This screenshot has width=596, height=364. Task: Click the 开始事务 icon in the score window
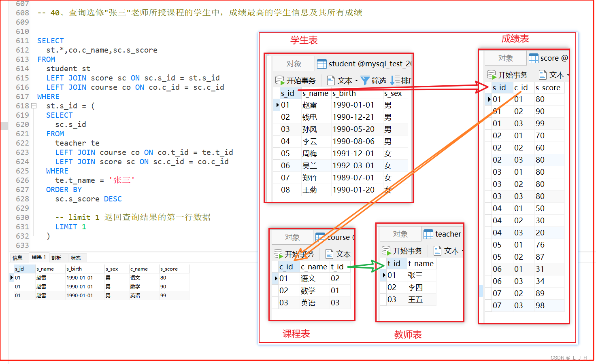point(492,74)
